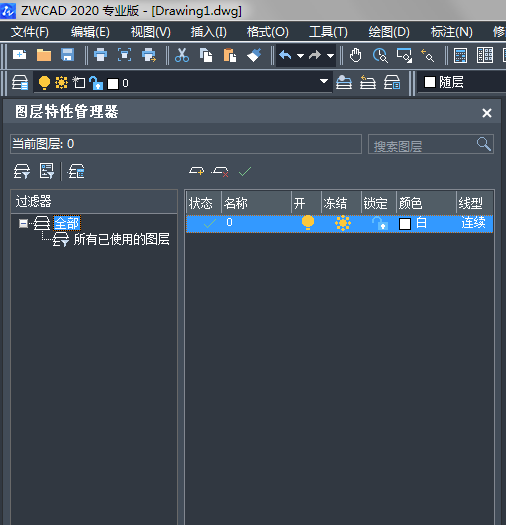
Task: Click the Match Properties brush icon
Action: pos(254,55)
